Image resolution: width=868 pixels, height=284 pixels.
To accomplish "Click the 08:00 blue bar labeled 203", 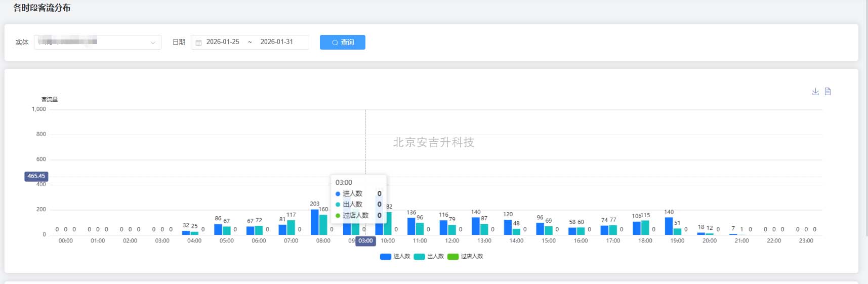I will point(315,222).
